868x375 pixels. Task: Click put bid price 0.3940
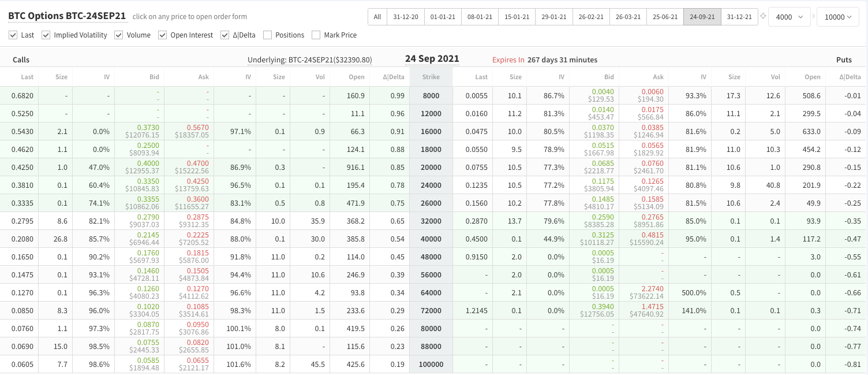(x=604, y=307)
